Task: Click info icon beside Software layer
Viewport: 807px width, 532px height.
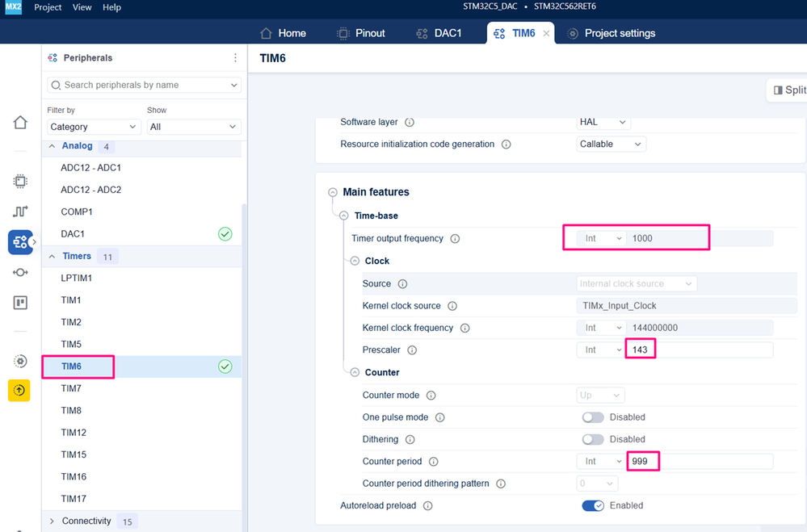Action: [x=410, y=123]
